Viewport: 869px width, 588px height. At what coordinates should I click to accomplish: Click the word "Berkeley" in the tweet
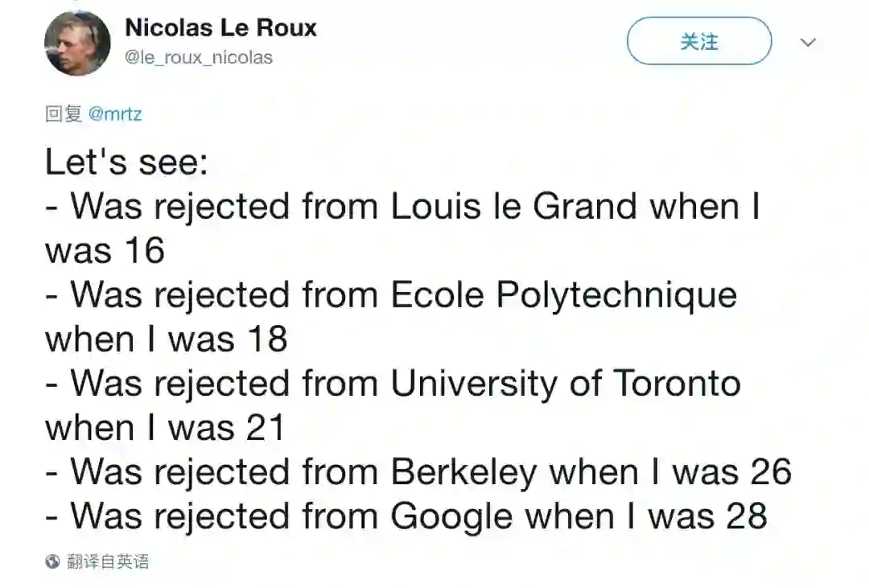463,472
